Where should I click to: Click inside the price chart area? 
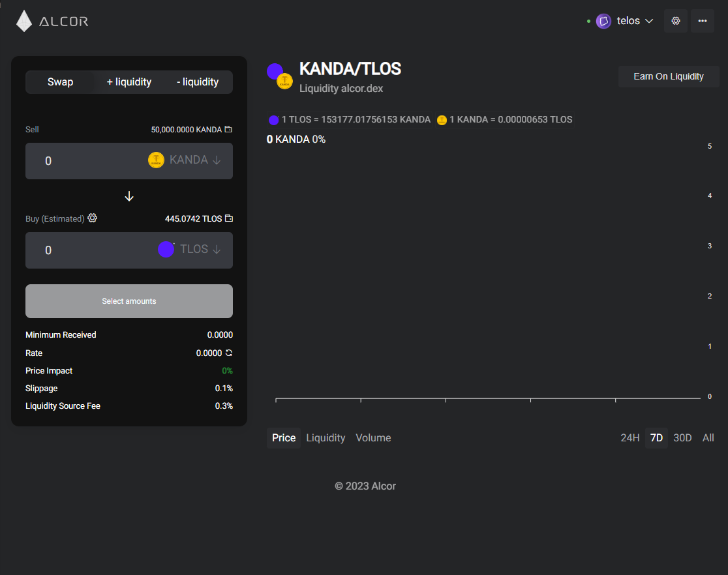tap(487, 271)
